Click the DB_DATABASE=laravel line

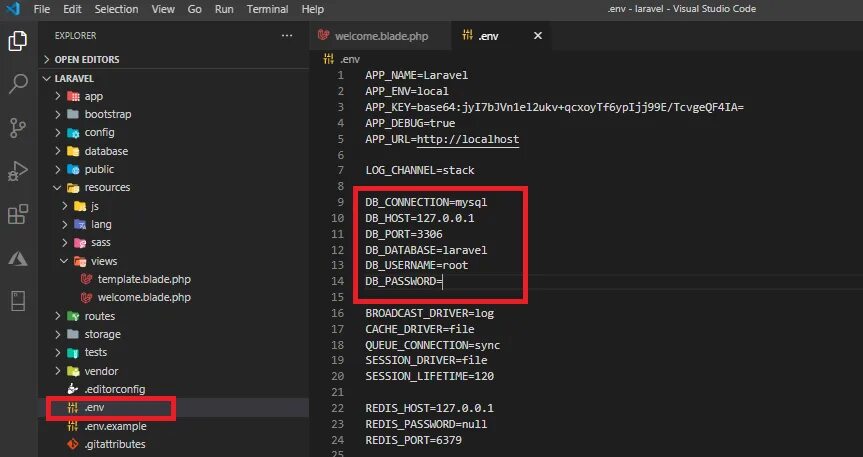426,250
